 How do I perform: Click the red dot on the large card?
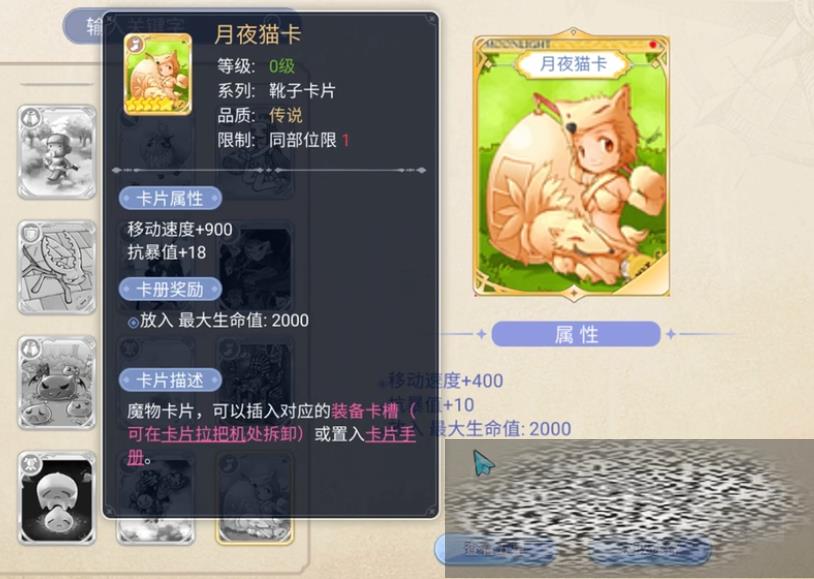coord(653,45)
